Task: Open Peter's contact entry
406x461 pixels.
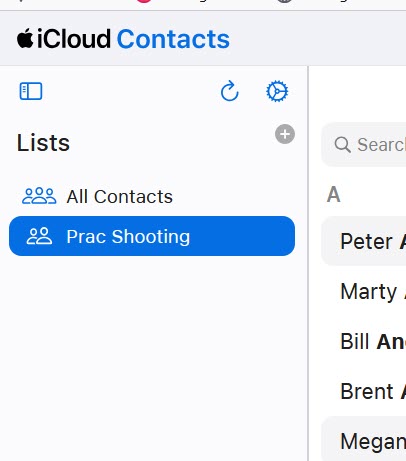Action: coord(364,241)
